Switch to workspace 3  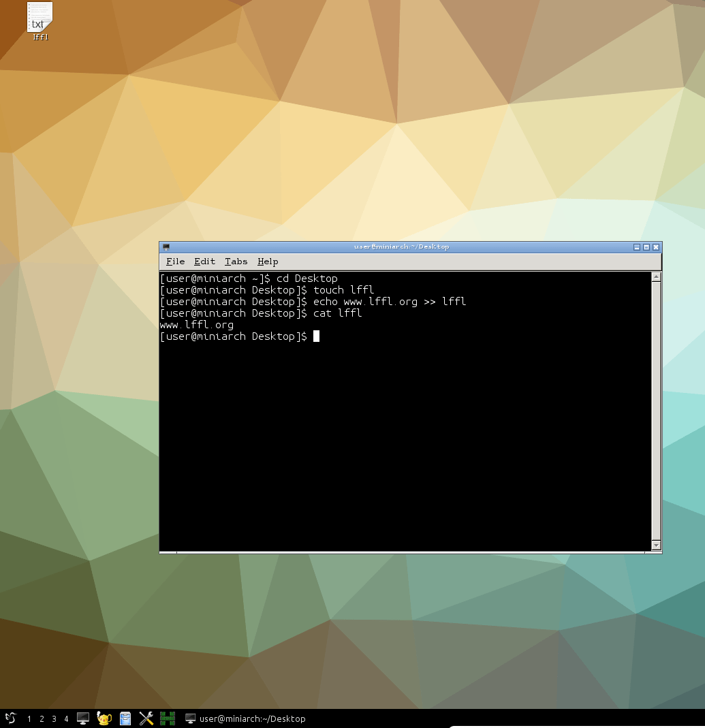[x=54, y=718]
